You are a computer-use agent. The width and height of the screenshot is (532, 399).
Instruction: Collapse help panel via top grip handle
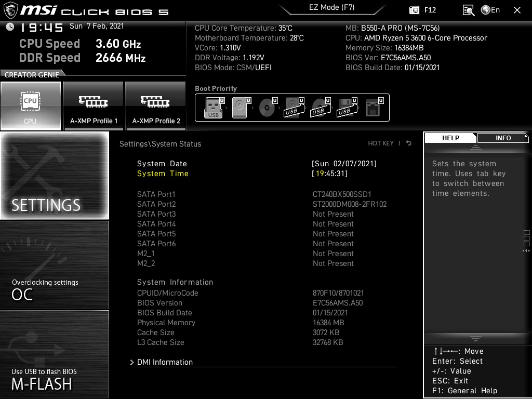click(476, 148)
